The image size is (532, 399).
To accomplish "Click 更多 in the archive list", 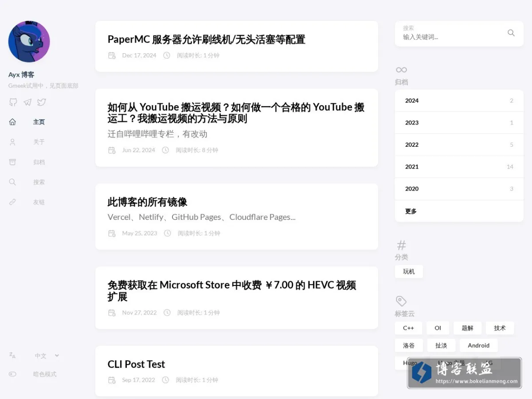I will [x=459, y=211].
